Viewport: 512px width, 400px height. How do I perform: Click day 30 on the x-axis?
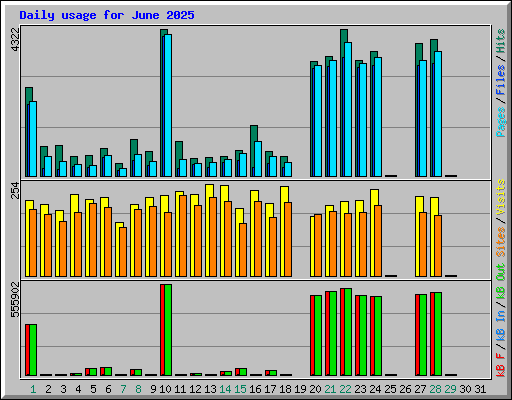tap(465, 389)
